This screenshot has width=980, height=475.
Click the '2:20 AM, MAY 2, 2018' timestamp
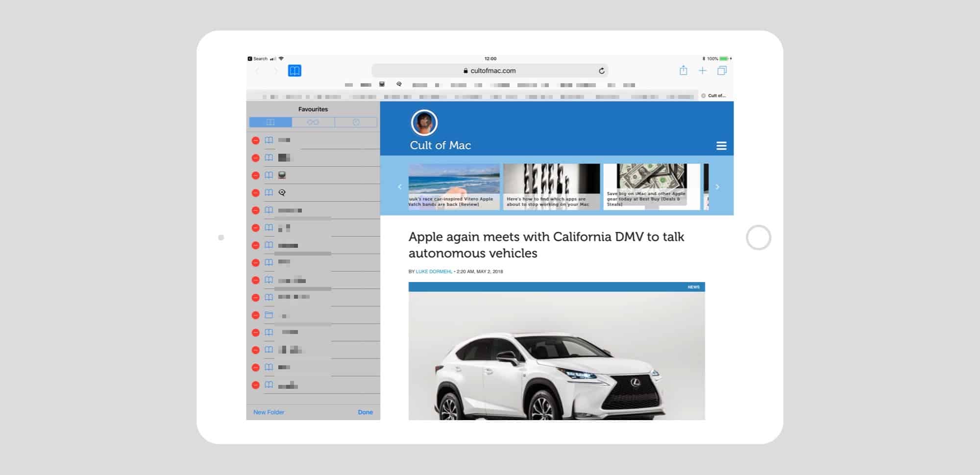480,271
